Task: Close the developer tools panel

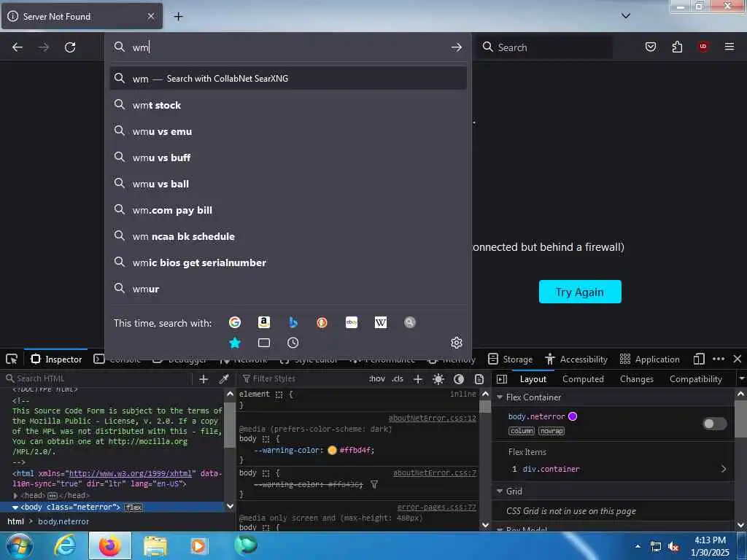Action: click(x=738, y=359)
